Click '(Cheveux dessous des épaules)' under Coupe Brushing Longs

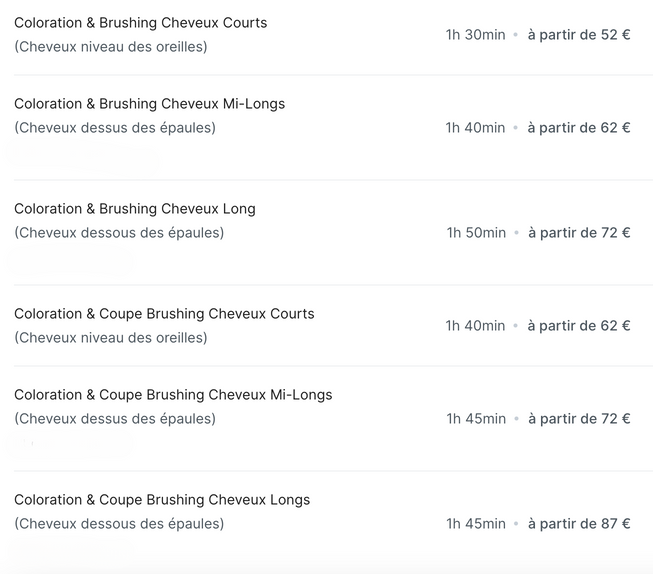(119, 524)
